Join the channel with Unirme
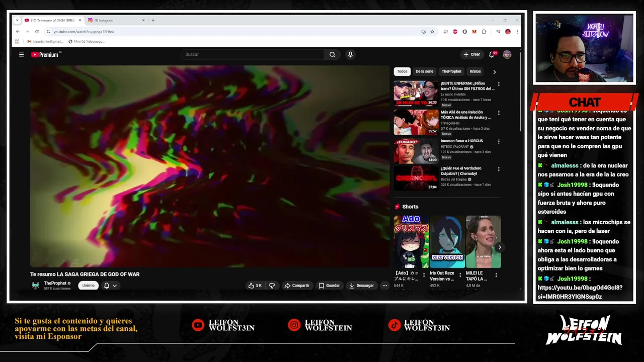The image size is (644, 362). (x=88, y=286)
